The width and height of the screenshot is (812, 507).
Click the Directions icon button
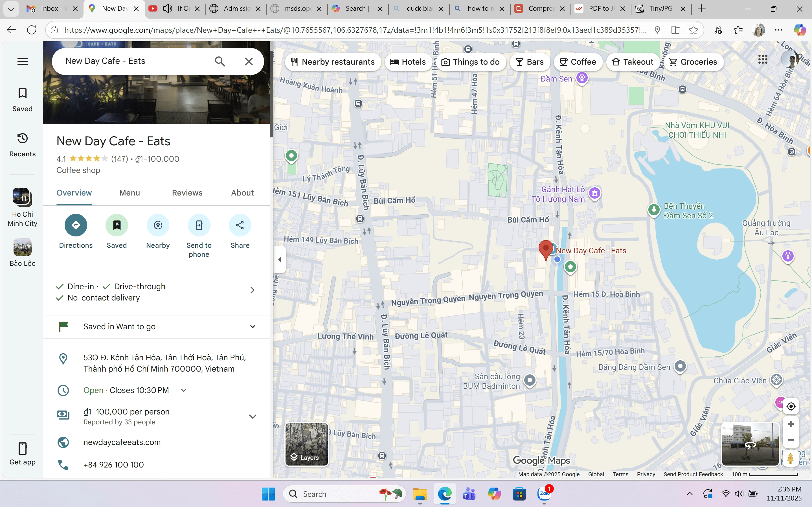[x=76, y=225]
